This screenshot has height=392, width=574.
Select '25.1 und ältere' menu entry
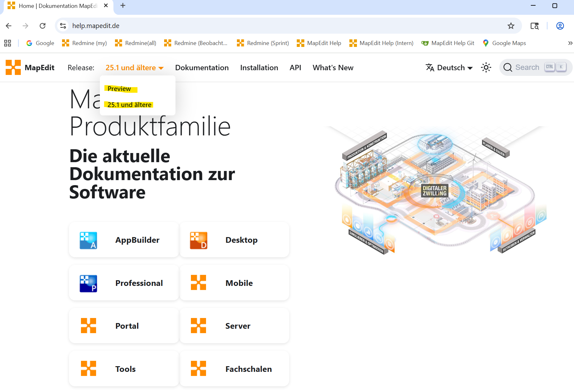pyautogui.click(x=129, y=105)
